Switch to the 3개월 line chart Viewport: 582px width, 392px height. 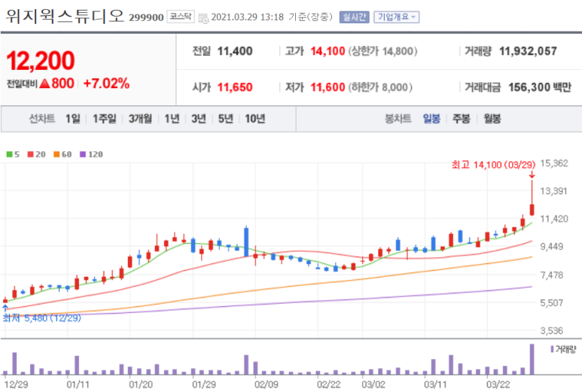[x=140, y=119]
